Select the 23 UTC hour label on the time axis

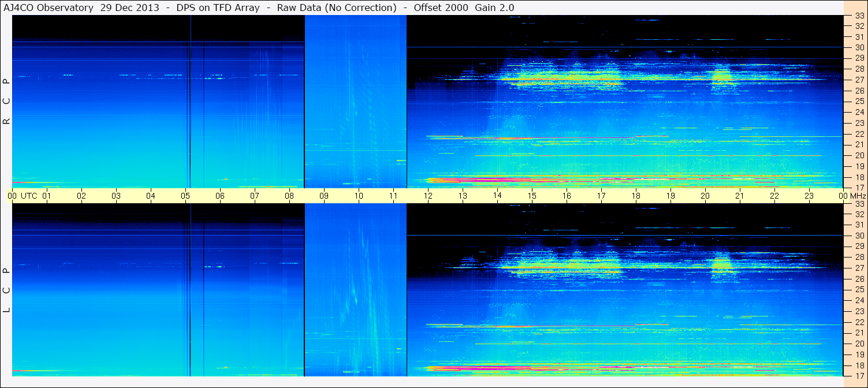809,196
